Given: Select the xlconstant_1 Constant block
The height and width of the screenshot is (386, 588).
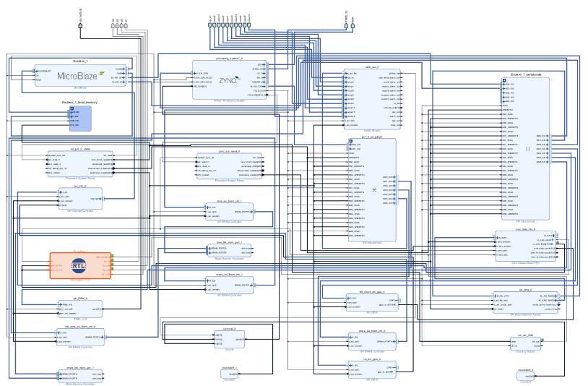Looking at the screenshot, I should coord(230,374).
